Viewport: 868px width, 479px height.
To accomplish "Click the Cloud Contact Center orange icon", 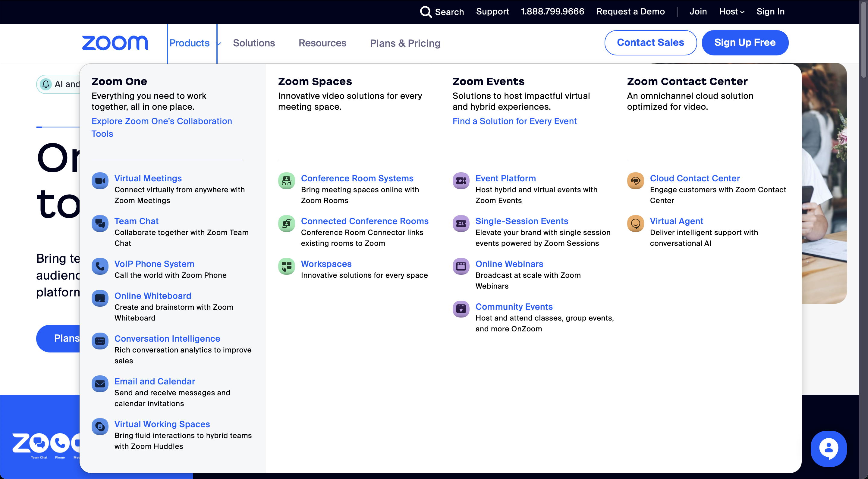I will (x=636, y=181).
